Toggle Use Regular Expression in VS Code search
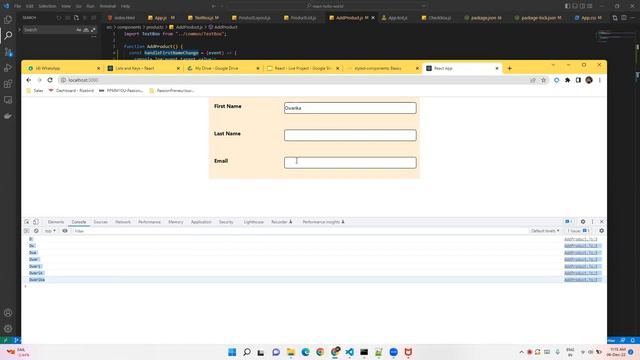Viewport: 640px width, 360px height. [93, 30]
